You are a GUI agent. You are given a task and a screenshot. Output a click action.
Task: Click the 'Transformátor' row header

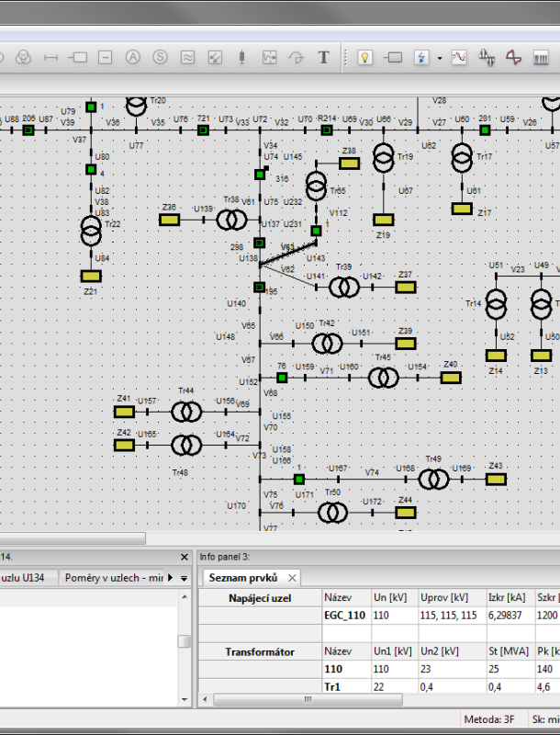260,652
